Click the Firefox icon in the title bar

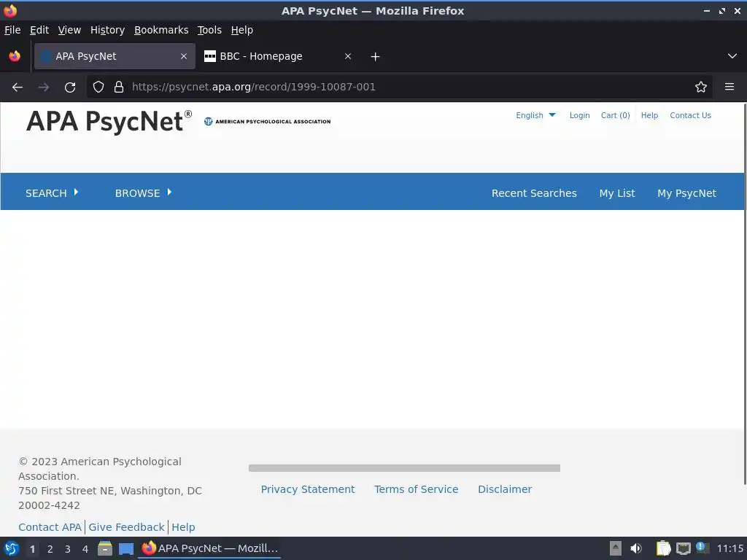click(x=10, y=10)
